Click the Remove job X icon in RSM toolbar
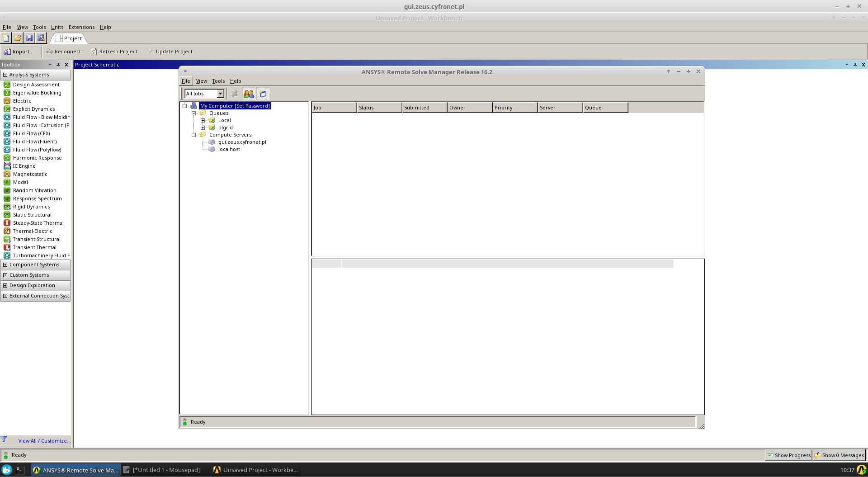The width and height of the screenshot is (868, 477). (234, 94)
